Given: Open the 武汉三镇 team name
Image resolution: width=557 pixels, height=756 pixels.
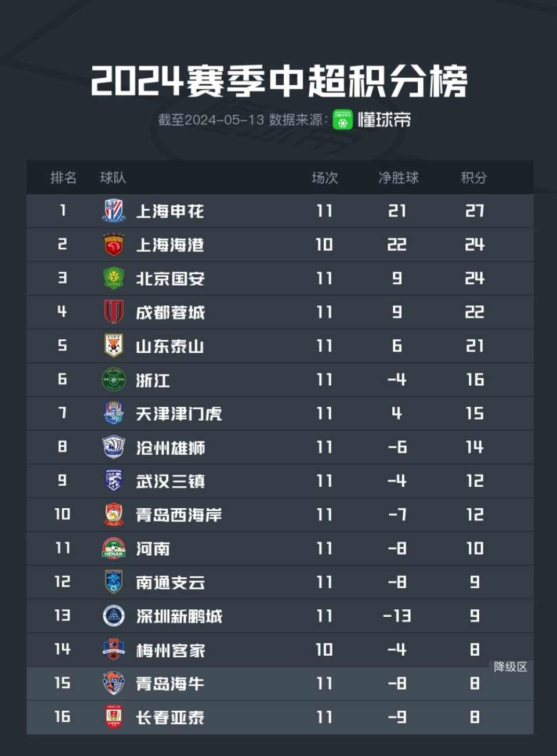Looking at the screenshot, I should [x=170, y=481].
